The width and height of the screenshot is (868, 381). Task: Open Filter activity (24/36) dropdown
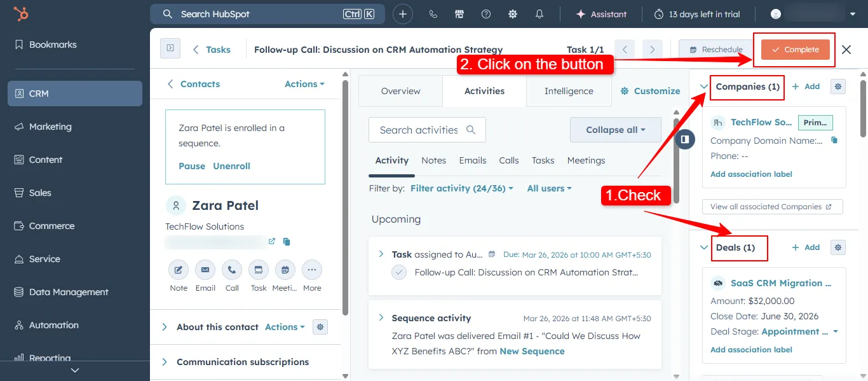(x=462, y=188)
